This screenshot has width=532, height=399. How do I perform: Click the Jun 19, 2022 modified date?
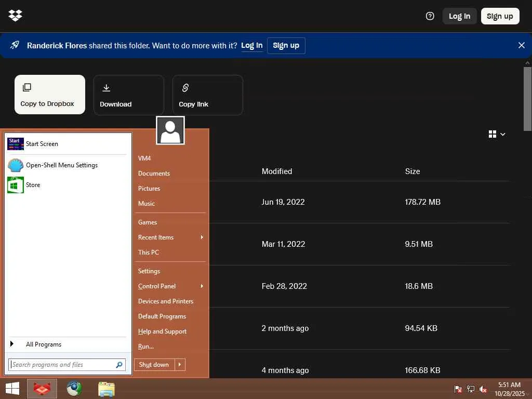(x=283, y=202)
